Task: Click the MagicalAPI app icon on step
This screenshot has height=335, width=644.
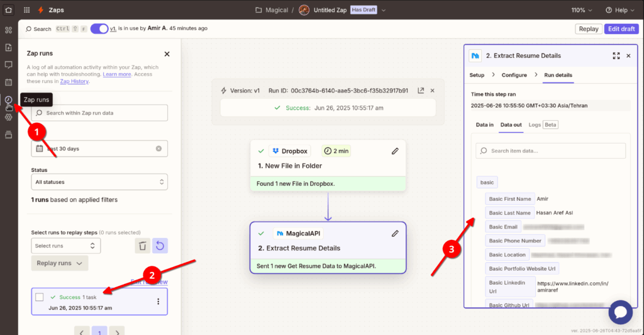Action: (280, 234)
